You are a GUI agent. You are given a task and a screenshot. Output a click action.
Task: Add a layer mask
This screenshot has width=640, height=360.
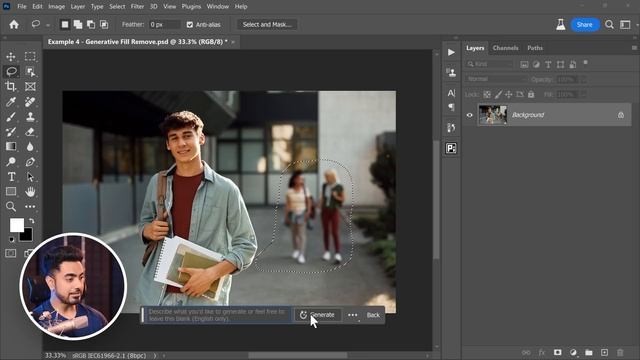click(558, 352)
